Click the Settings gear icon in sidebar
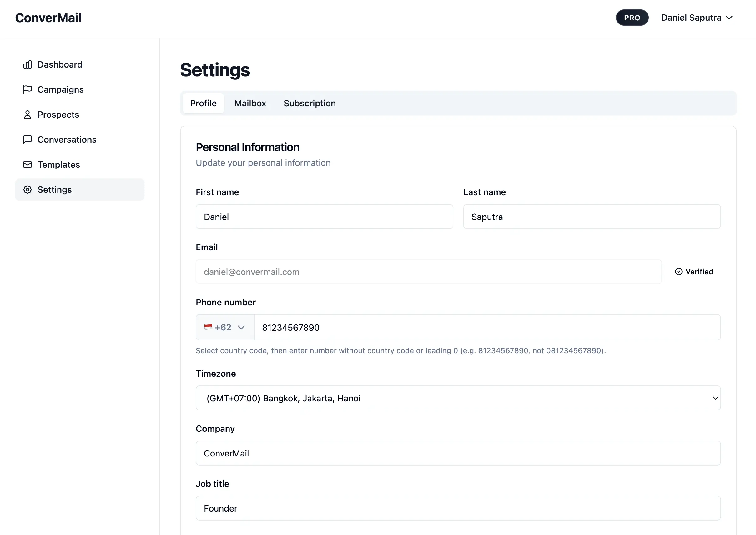This screenshot has height=535, width=756. point(27,190)
